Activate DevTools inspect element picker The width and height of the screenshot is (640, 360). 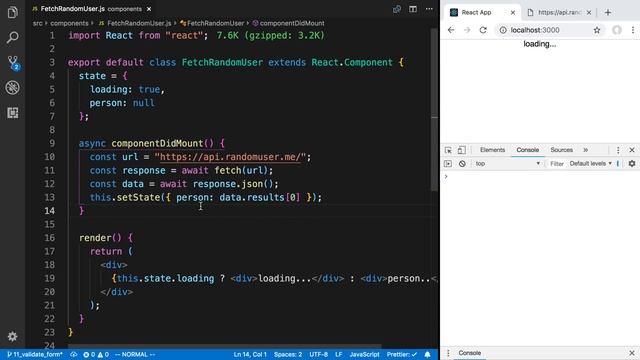click(448, 150)
